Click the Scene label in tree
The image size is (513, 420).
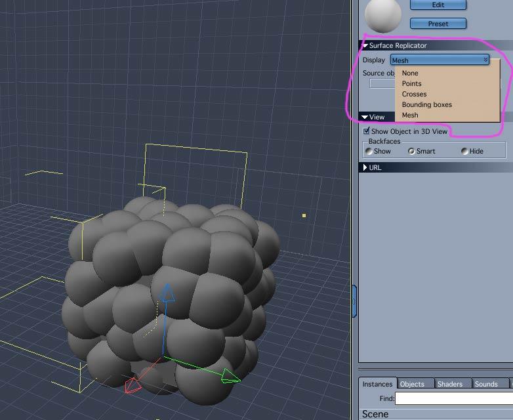click(375, 414)
